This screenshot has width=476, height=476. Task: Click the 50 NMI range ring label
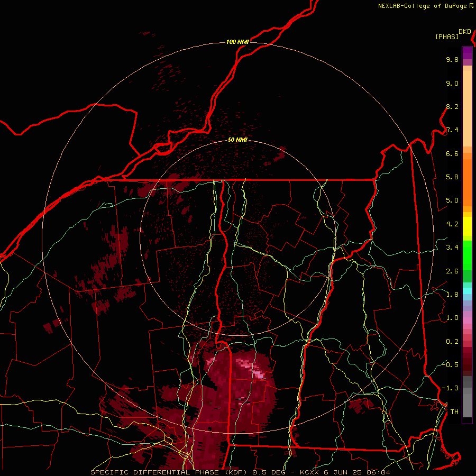pos(237,140)
